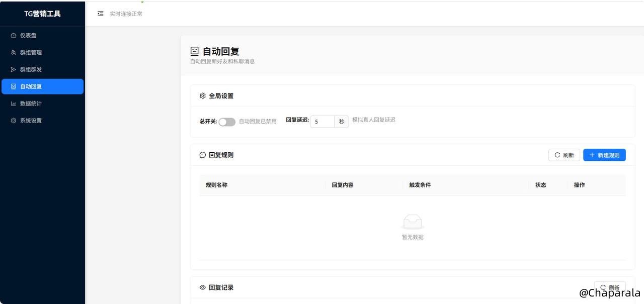Click the 数据统计 bar chart icon

click(14, 104)
